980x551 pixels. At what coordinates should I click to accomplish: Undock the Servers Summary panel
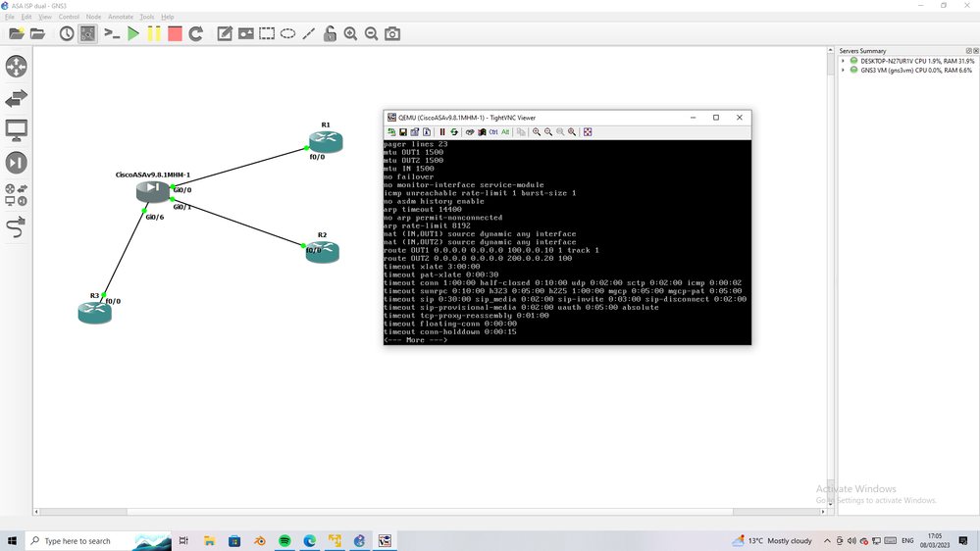pos(969,51)
